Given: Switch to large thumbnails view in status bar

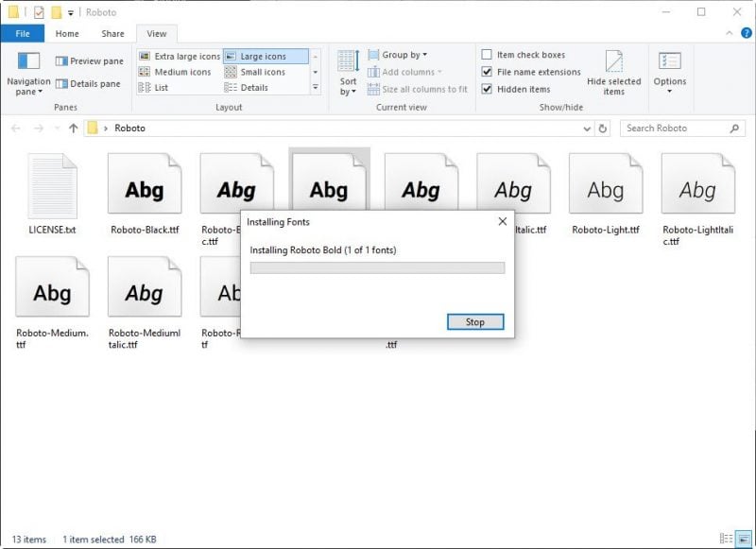Looking at the screenshot, I should (744, 539).
